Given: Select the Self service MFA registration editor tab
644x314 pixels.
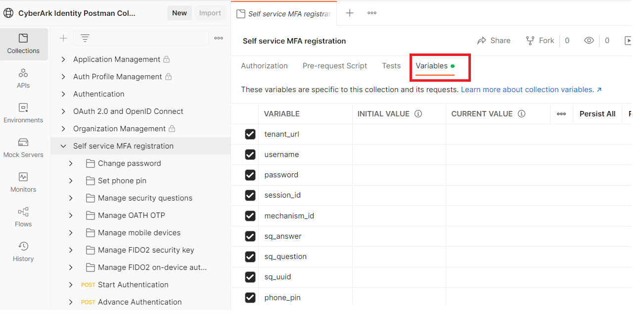Looking at the screenshot, I should [x=284, y=13].
